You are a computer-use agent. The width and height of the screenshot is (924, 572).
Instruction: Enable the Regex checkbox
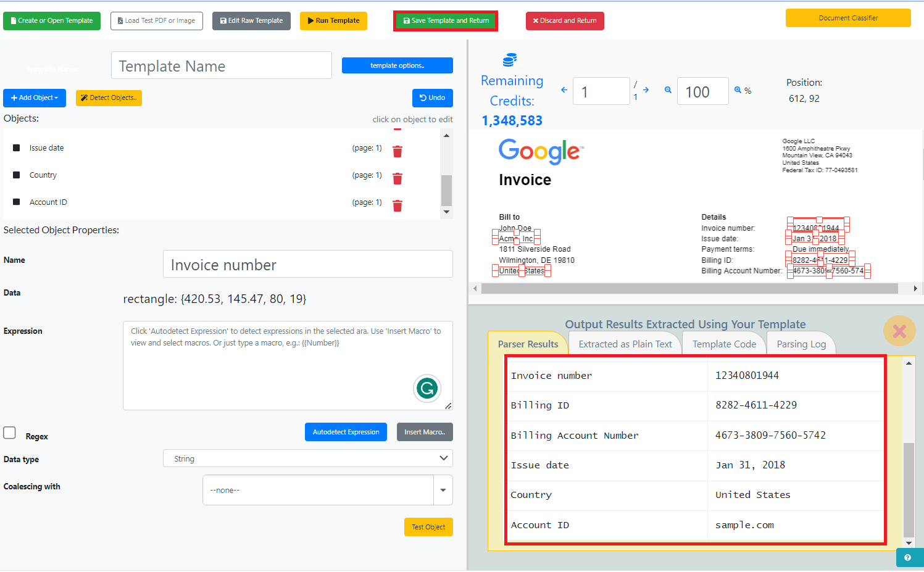point(10,433)
